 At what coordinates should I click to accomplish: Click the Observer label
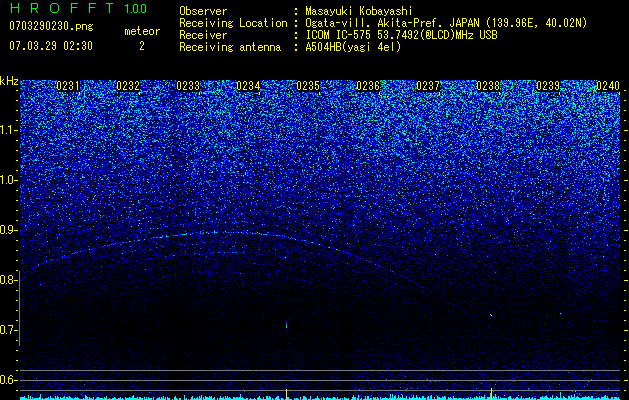click(x=203, y=11)
